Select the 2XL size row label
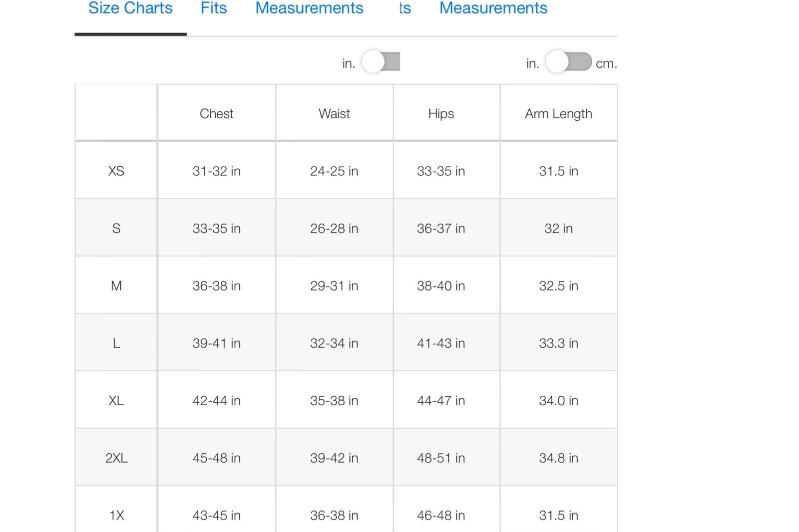Screen dimensions: 799x532 pyautogui.click(x=116, y=458)
